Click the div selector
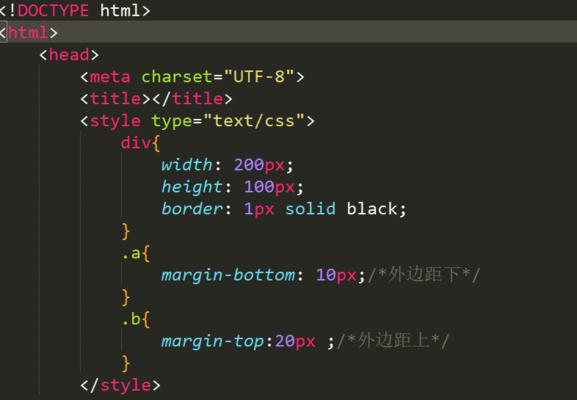 click(x=135, y=143)
